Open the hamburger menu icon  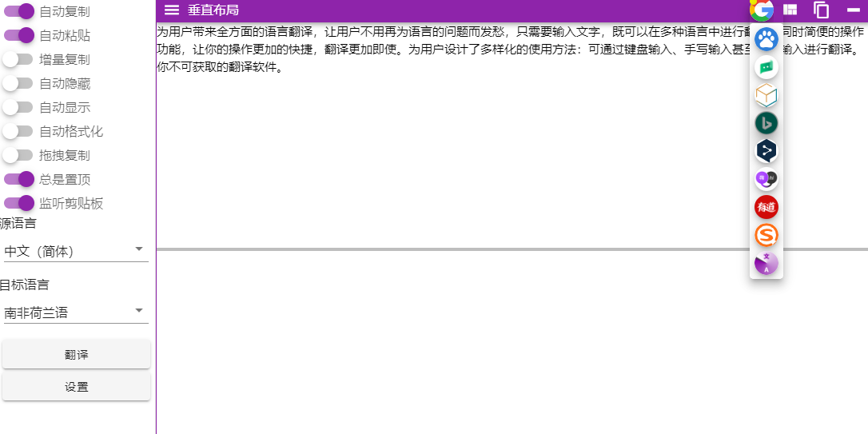coord(172,10)
